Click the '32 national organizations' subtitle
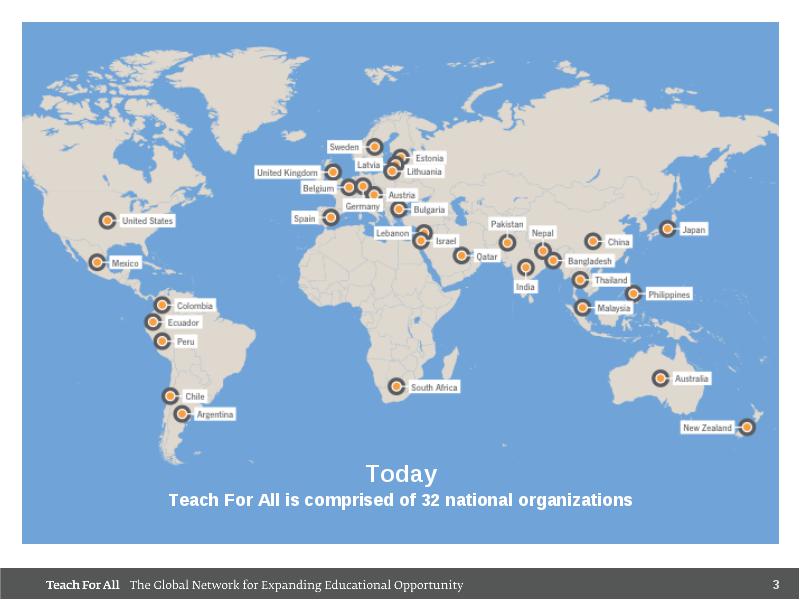 [x=401, y=500]
